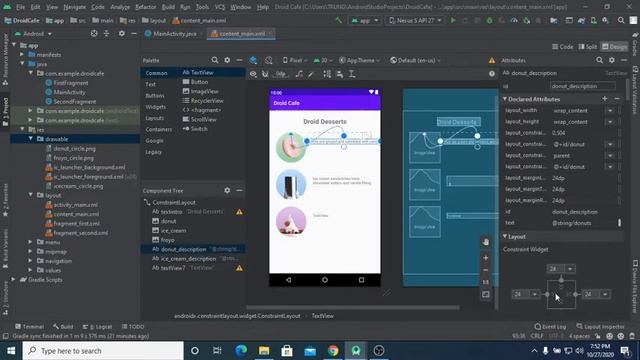Open the Default (en-us) locale dropdown
This screenshot has height=360, width=640.
pyautogui.click(x=415, y=60)
